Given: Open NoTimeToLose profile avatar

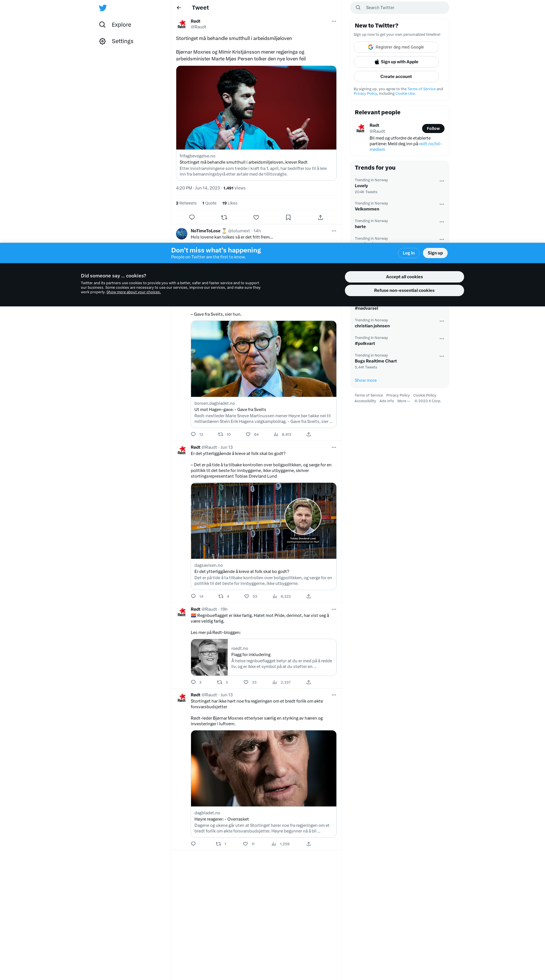Looking at the screenshot, I should (182, 234).
